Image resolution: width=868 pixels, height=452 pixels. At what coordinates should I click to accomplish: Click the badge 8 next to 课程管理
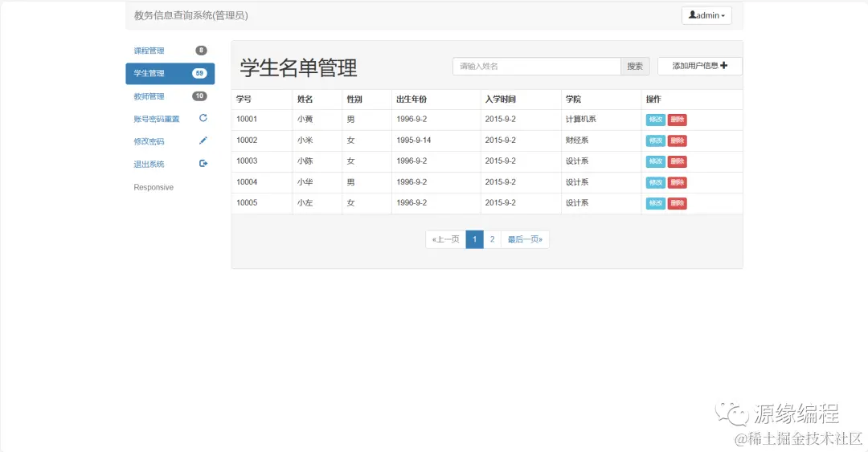[201, 51]
